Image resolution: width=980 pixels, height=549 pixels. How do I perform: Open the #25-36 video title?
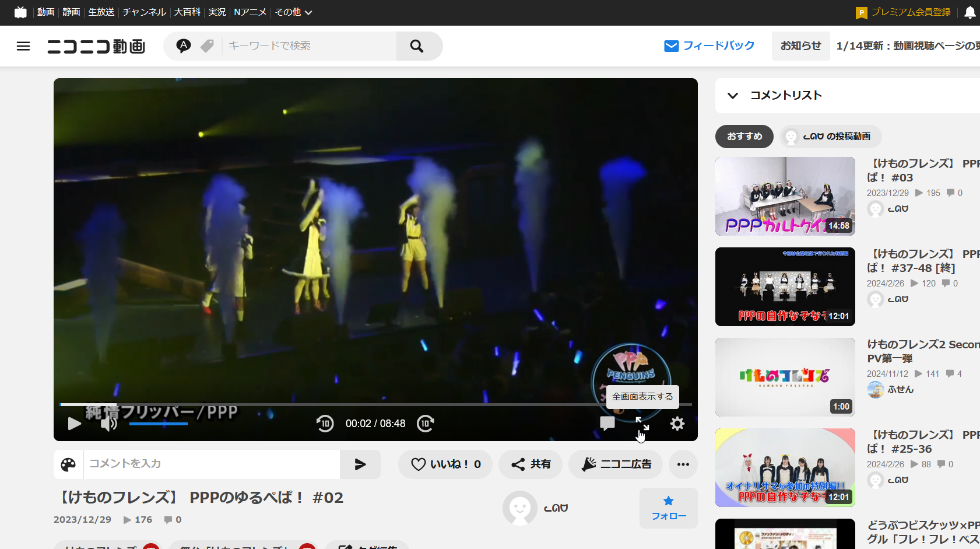(923, 442)
